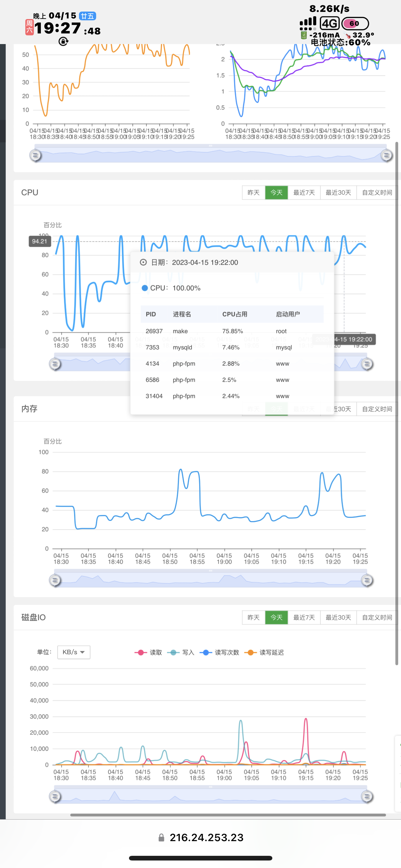Tap the blue CPU dot in the tooltip
401x868 pixels.
tap(145, 288)
